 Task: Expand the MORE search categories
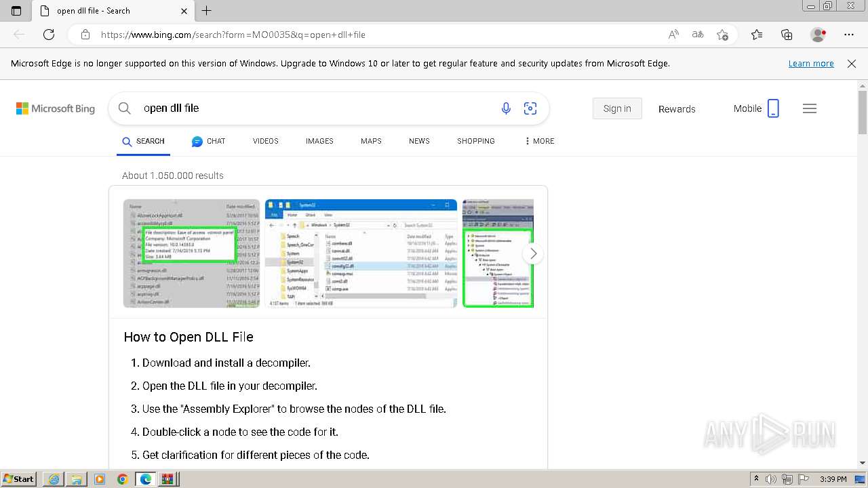540,141
